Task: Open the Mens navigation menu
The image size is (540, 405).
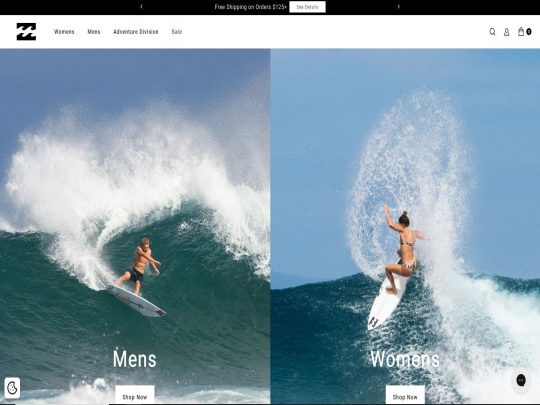Action: 94,32
